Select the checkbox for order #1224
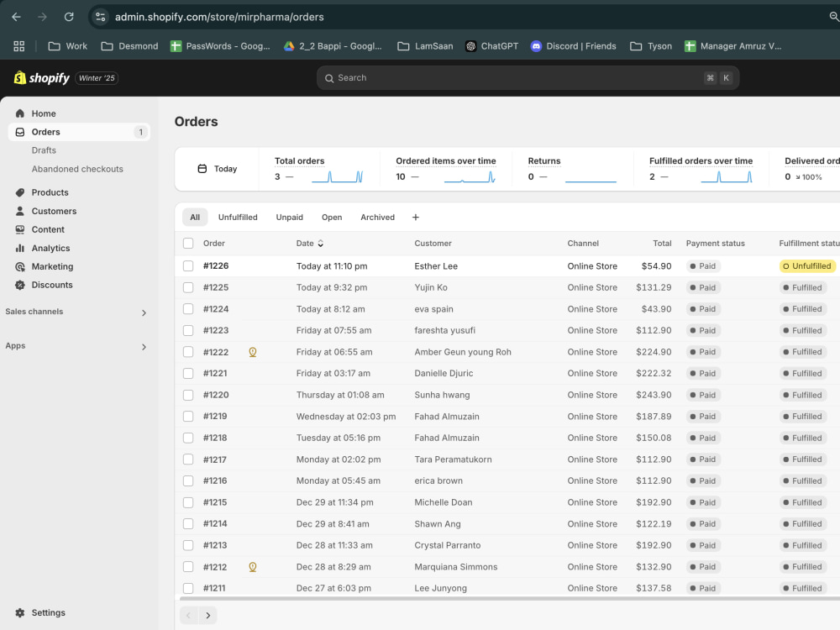 tap(188, 309)
